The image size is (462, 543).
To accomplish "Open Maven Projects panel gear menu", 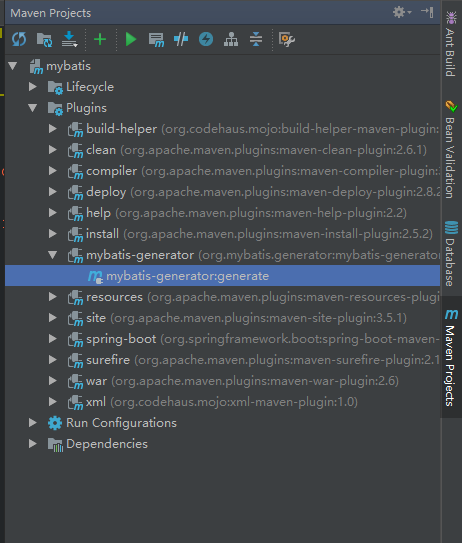I will (402, 12).
